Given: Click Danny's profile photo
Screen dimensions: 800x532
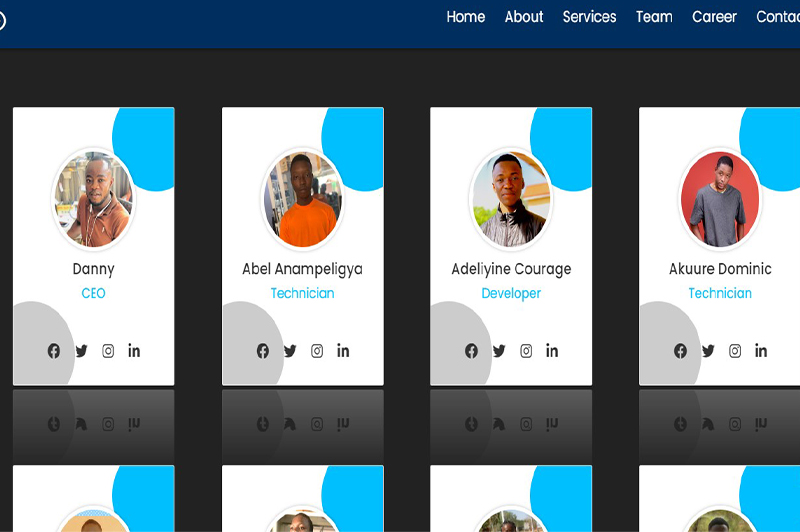Looking at the screenshot, I should (94, 199).
